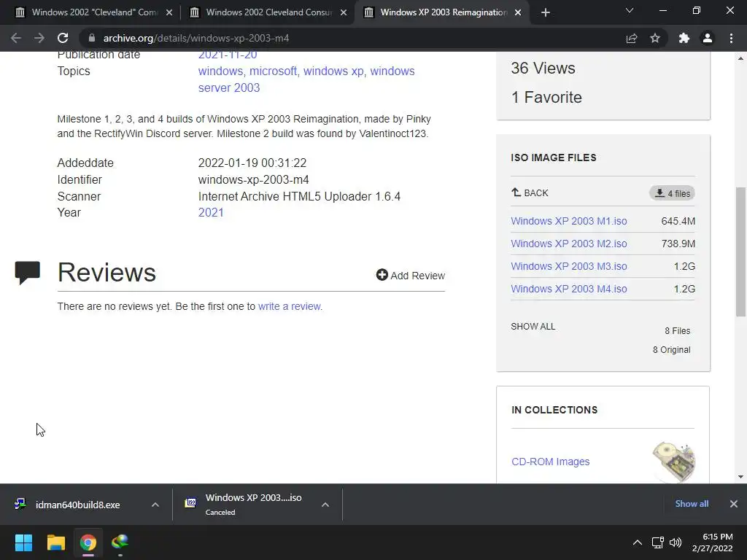The width and height of the screenshot is (747, 560).
Task: Expand options for canceled iso download
Action: click(x=325, y=505)
